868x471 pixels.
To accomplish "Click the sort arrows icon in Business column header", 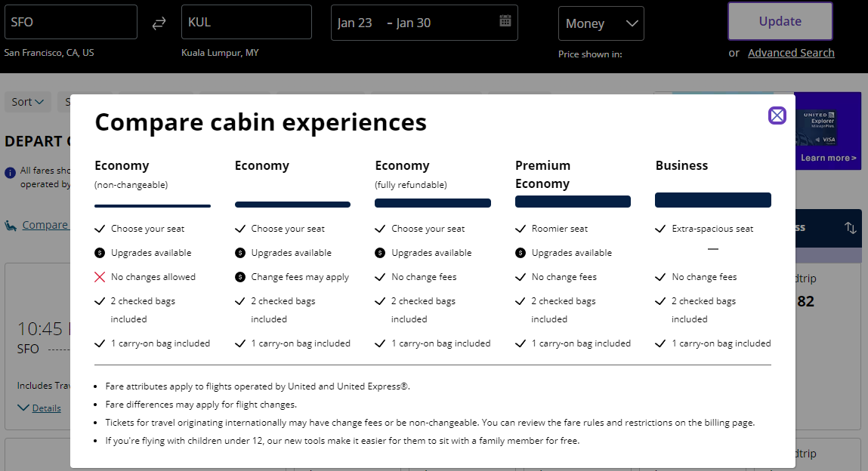I will pos(851,228).
